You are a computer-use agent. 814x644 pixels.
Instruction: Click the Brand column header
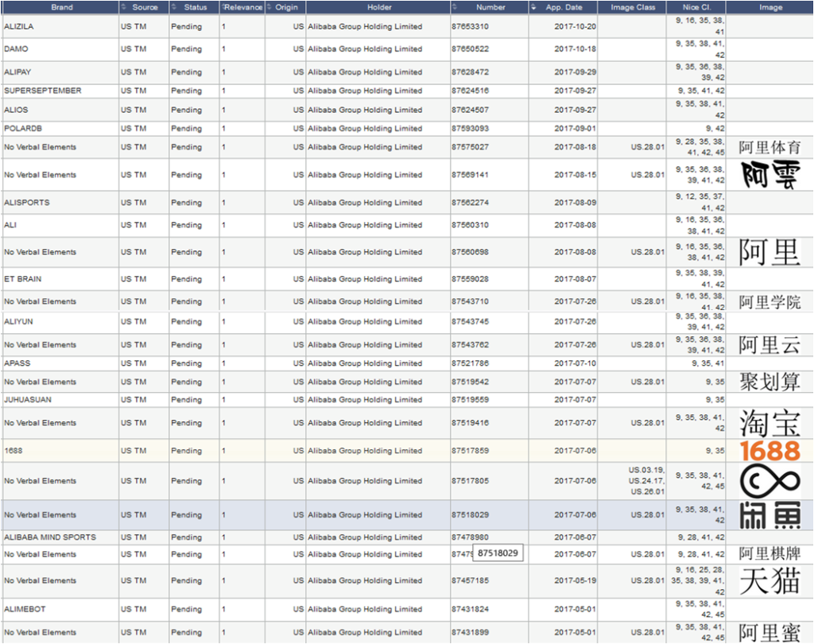click(61, 7)
